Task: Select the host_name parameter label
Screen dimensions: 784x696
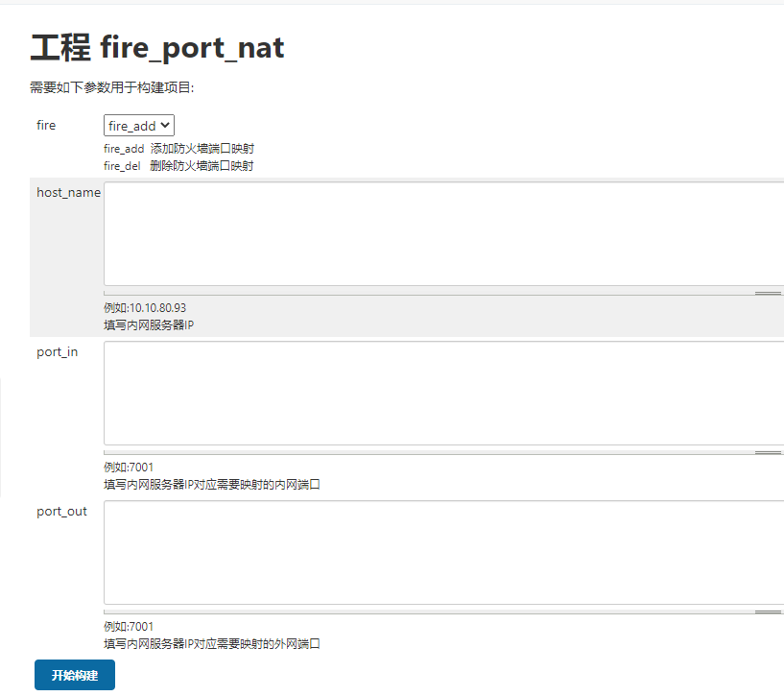Action: (x=68, y=193)
